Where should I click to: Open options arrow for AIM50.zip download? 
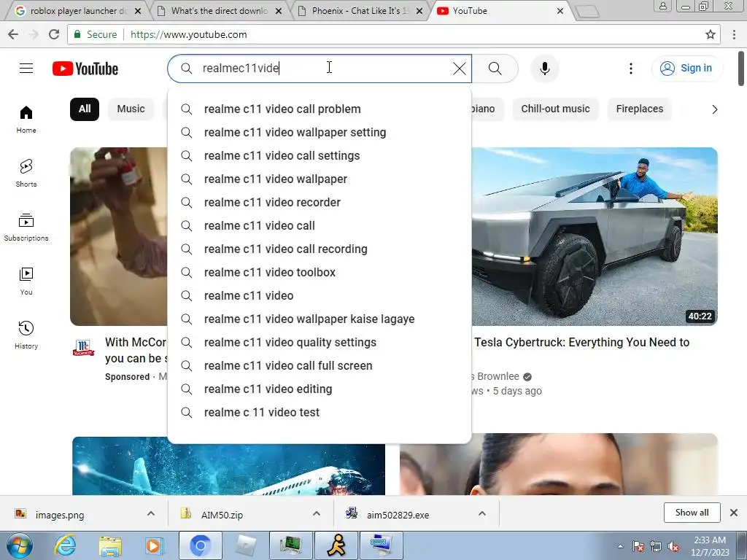pyautogui.click(x=317, y=513)
